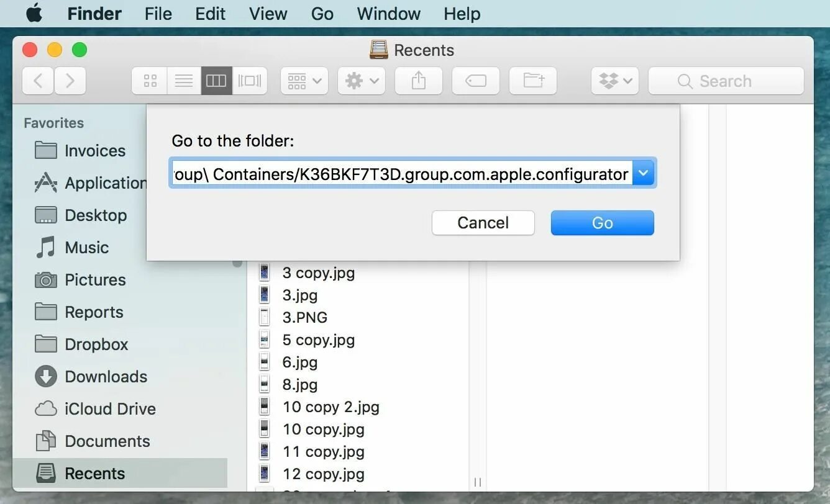Open the Dropbox toolbar dropdown
830x504 pixels.
coord(615,81)
